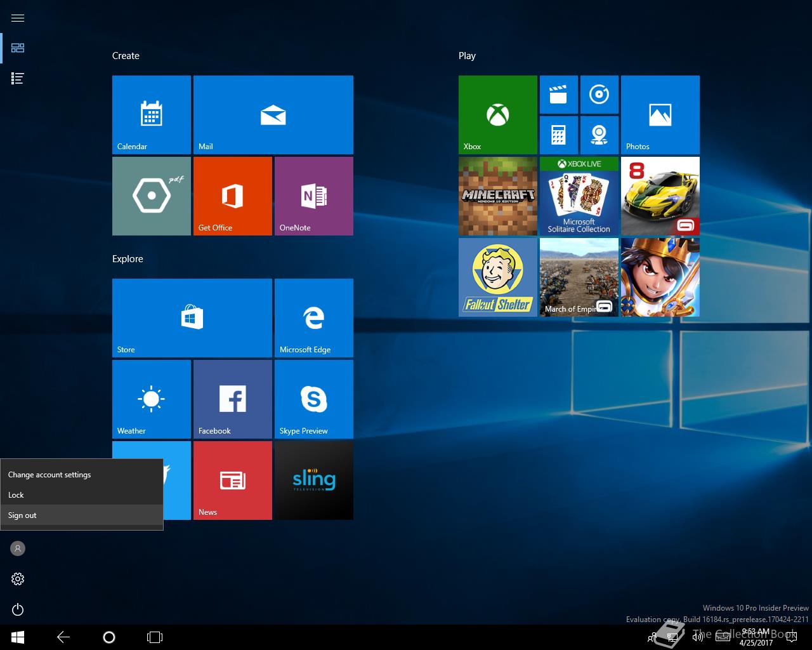Launch the Minecraft tile
This screenshot has width=812, height=650.
click(x=498, y=196)
